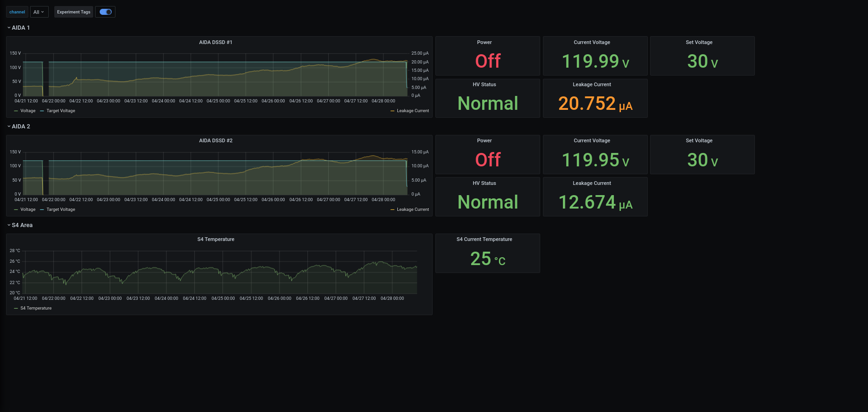
Task: Collapse the AIDA 2 row
Action: pos(19,127)
